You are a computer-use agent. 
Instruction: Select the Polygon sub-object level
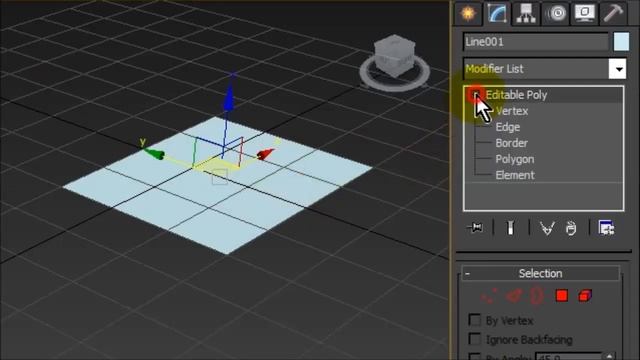coord(515,159)
